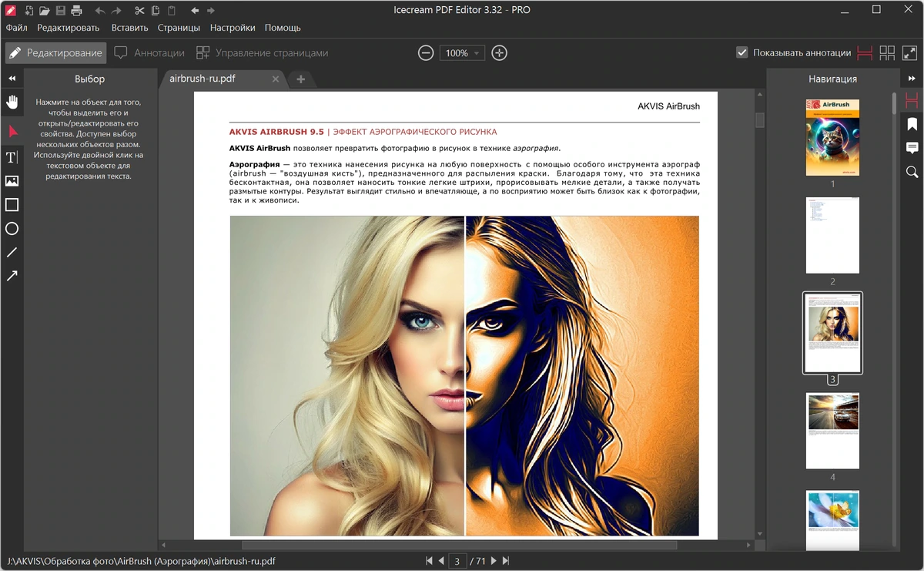Go to the last page
Viewport: 924px width, 571px height.
[x=505, y=561]
